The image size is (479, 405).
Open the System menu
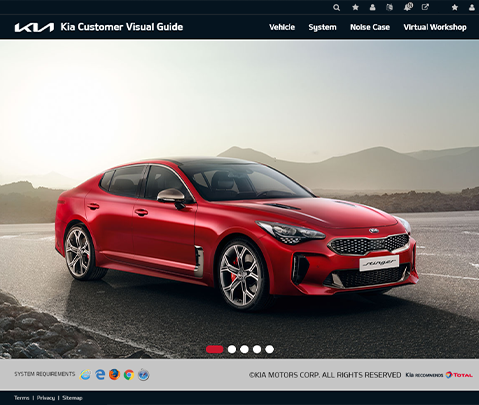(322, 27)
